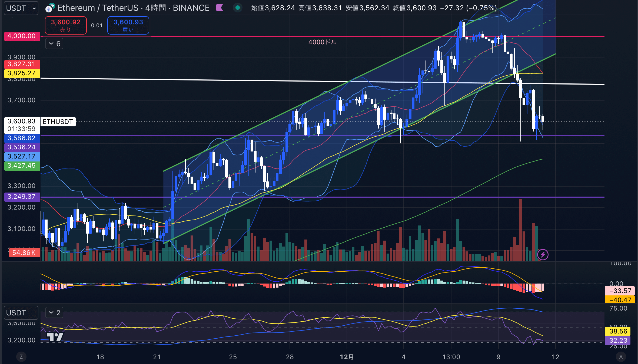
Task: Click the yellow RSI label 38.56
Action: 618,331
